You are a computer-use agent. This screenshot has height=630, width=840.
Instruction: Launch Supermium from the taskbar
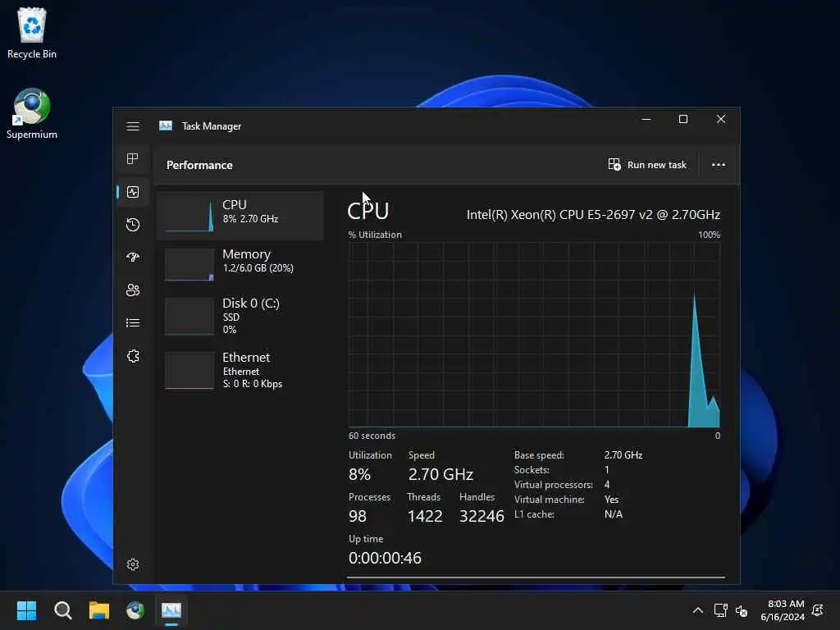point(135,610)
